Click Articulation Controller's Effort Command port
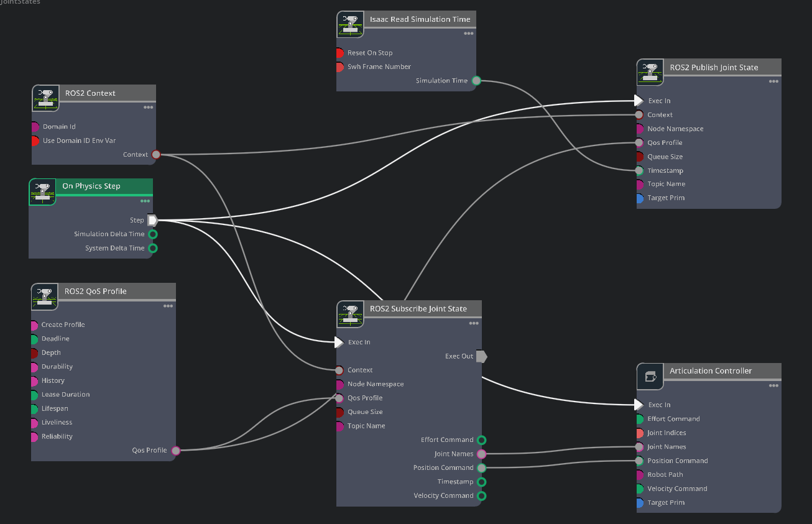 coord(640,419)
